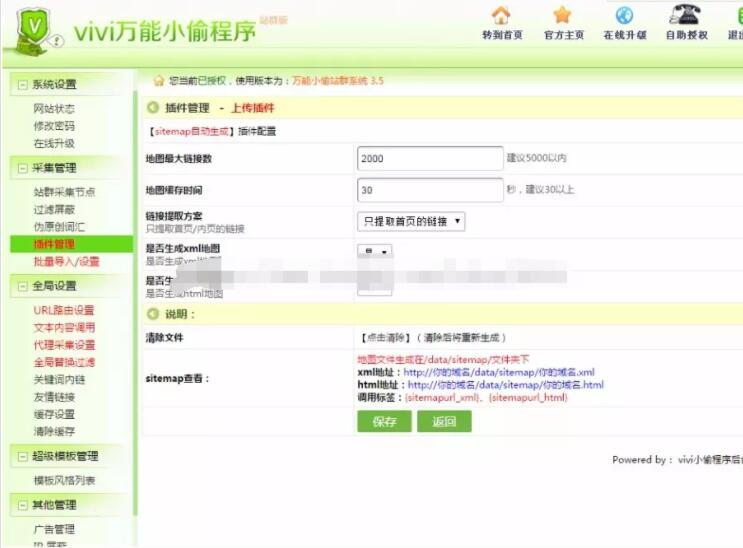Viewport: 743px width, 548px height.
Task: Open 缓存设置 in sidebar
Action: [x=54, y=414]
